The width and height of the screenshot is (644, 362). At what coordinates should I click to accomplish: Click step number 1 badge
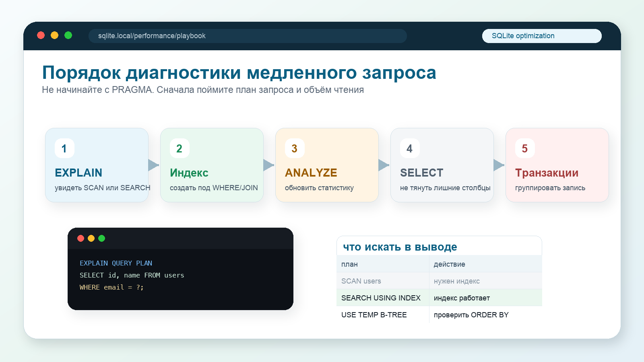[64, 148]
